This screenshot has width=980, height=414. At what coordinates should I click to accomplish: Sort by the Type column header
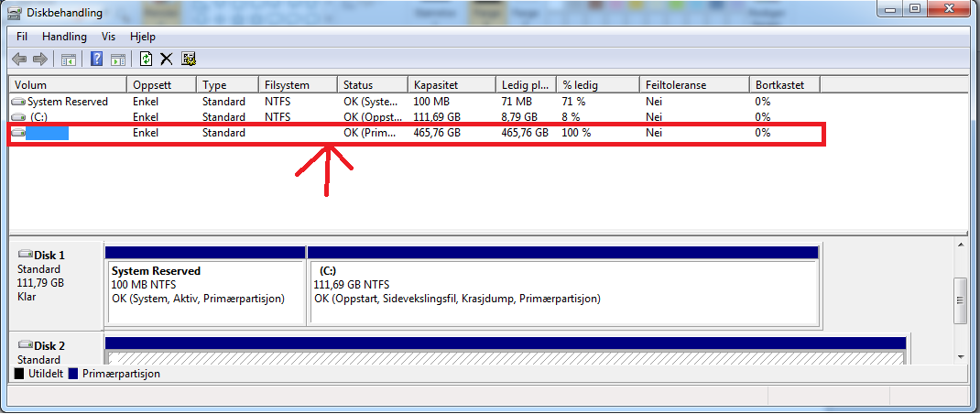pos(227,85)
